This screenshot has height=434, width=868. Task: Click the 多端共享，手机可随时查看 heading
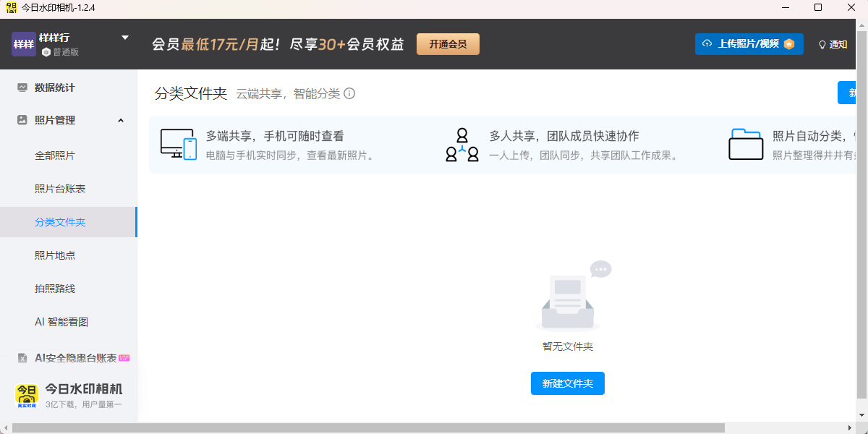coord(275,136)
